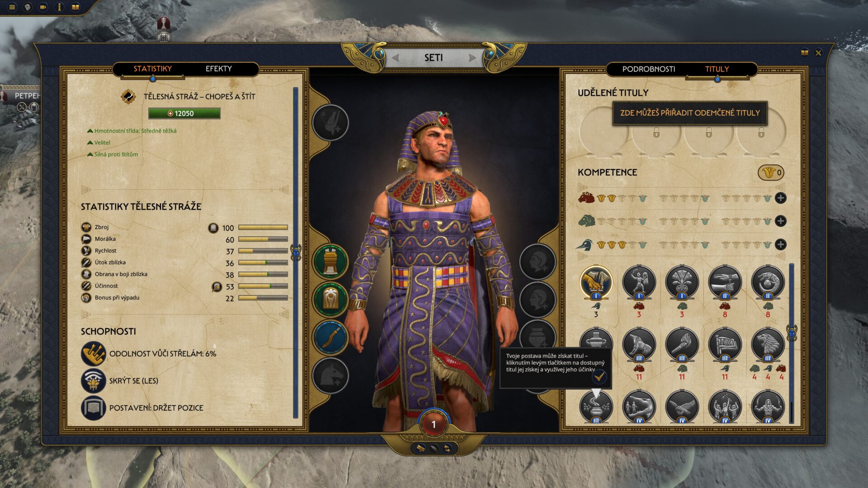
Task: Click the titles list scarab scrollbar handle
Action: [x=792, y=333]
